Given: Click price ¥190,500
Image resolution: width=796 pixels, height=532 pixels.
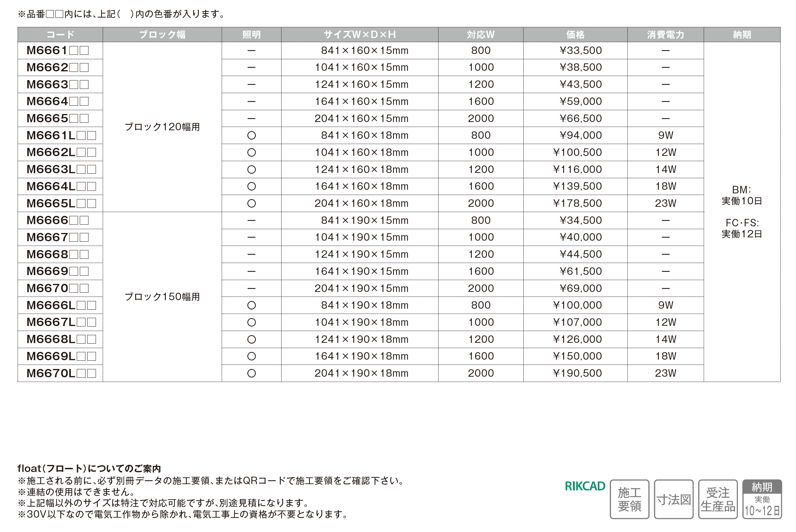Looking at the screenshot, I should click(x=577, y=373).
